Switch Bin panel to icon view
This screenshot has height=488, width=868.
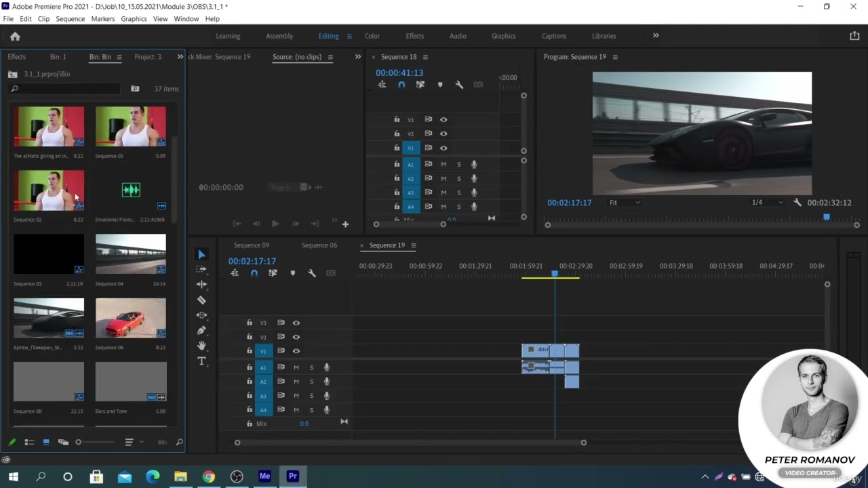click(x=46, y=442)
